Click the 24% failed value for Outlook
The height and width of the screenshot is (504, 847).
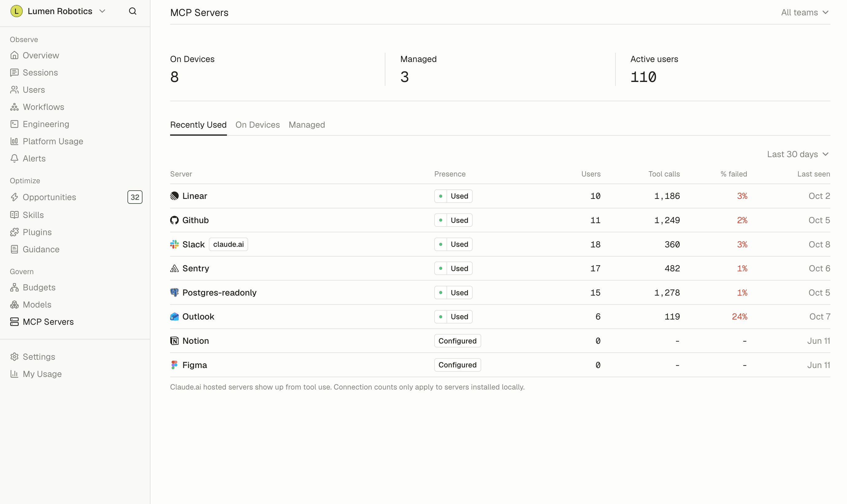coord(739,316)
